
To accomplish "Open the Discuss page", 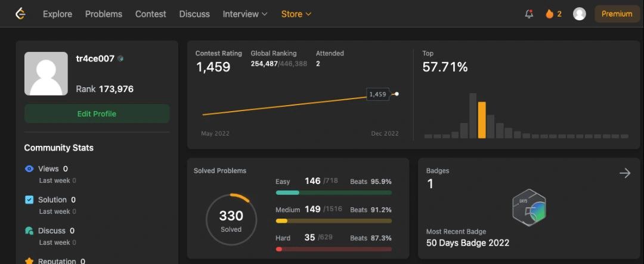I will tap(194, 14).
